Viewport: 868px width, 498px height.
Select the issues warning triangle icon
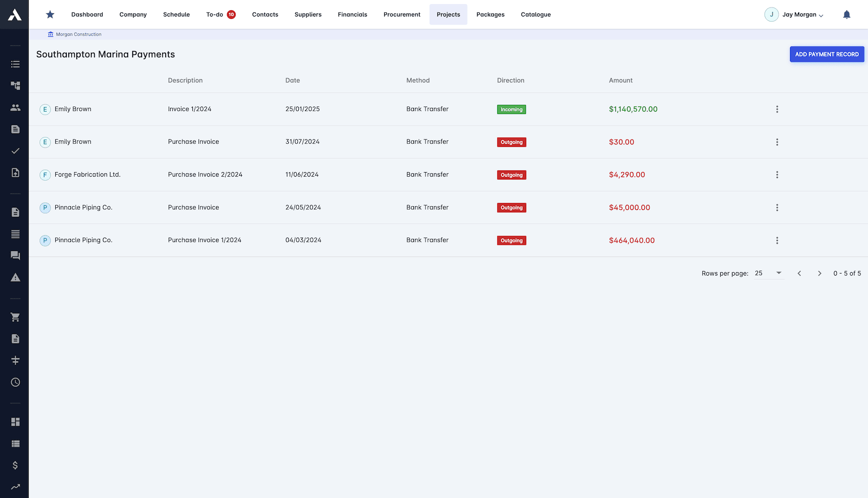tap(15, 277)
